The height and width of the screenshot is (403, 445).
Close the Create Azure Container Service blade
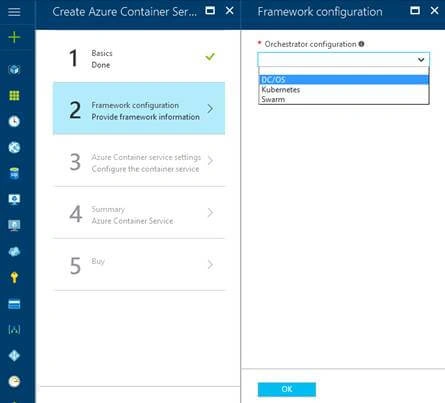(x=229, y=11)
